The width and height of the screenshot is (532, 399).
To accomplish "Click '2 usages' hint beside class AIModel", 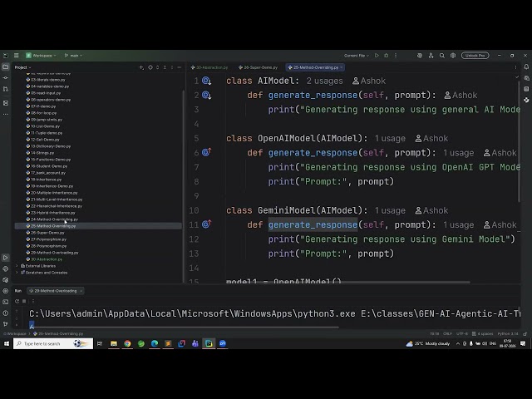I will (325, 81).
